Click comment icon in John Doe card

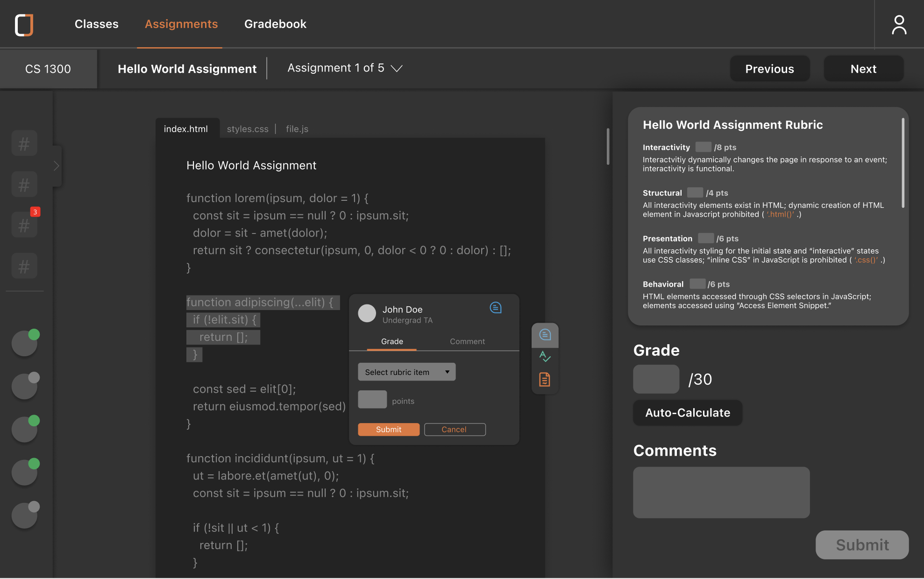pyautogui.click(x=495, y=308)
